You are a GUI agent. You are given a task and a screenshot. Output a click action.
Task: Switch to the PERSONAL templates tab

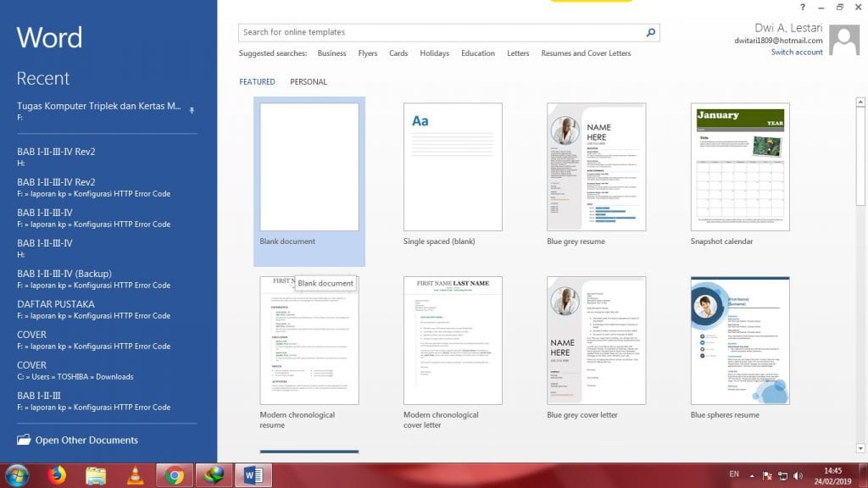[309, 82]
